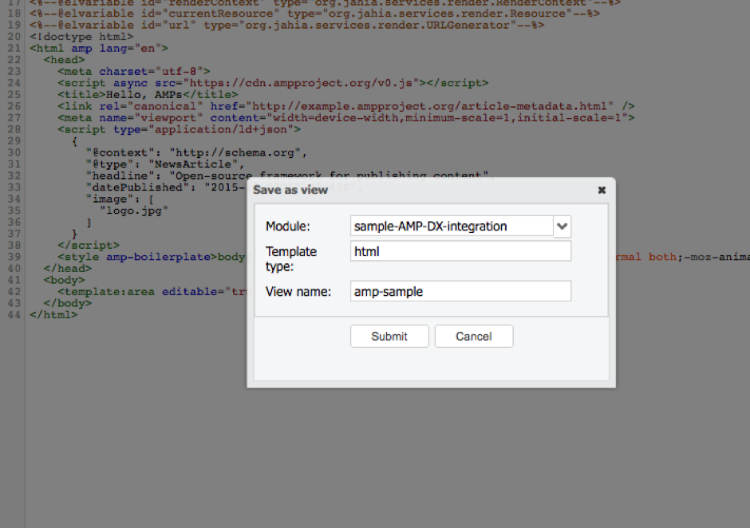Screen dimensions: 750x528
Task: Click the link rel canonical line
Action: pyautogui.click(x=346, y=106)
